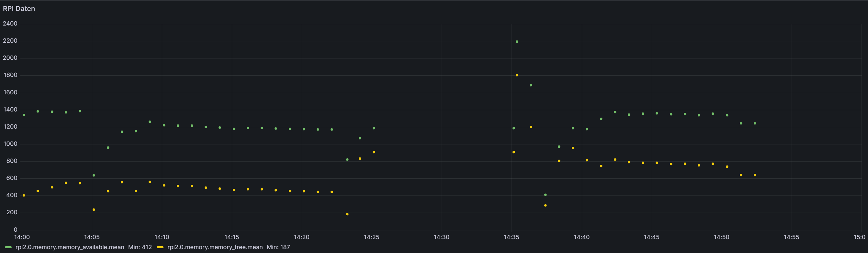Toggle the rpi2.0.memory.memory_available.mean series in legend
Viewport: 868px width, 253px height.
[69, 247]
